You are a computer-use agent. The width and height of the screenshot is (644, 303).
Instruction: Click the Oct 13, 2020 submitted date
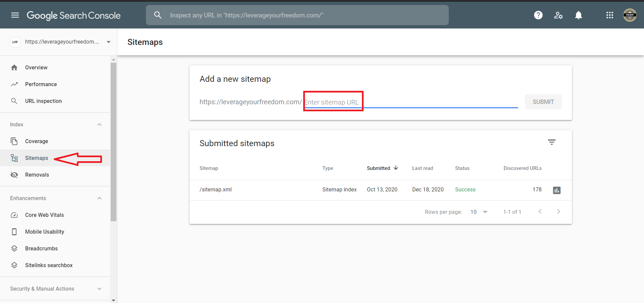tap(382, 189)
